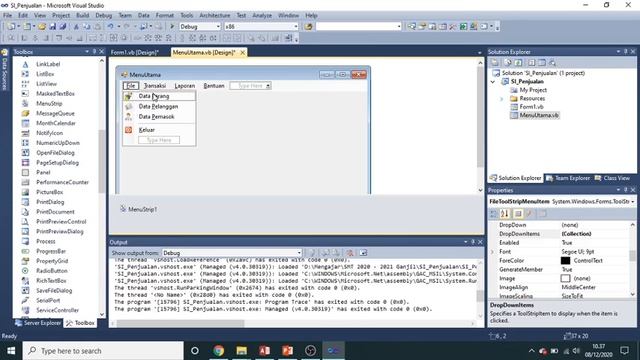
Task: Click View Code icon in Solution Explorer
Action: coord(531,63)
